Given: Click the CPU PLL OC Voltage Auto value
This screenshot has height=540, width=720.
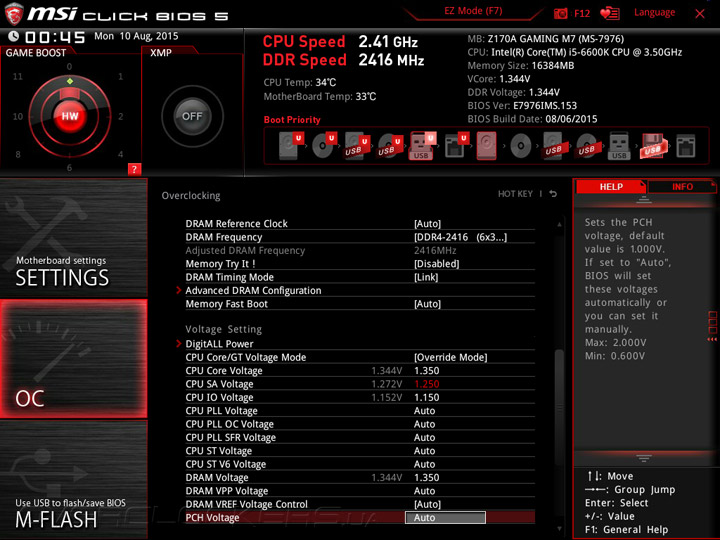Looking at the screenshot, I should click(424, 424).
